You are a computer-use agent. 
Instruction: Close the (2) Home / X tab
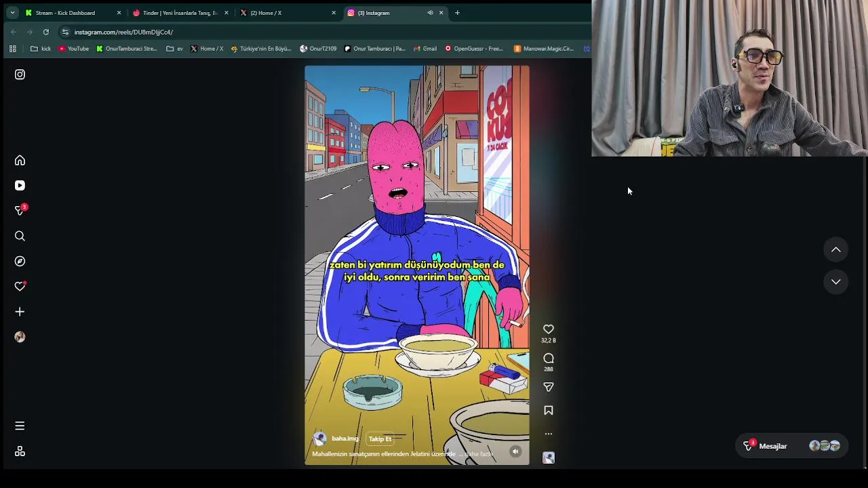point(334,13)
